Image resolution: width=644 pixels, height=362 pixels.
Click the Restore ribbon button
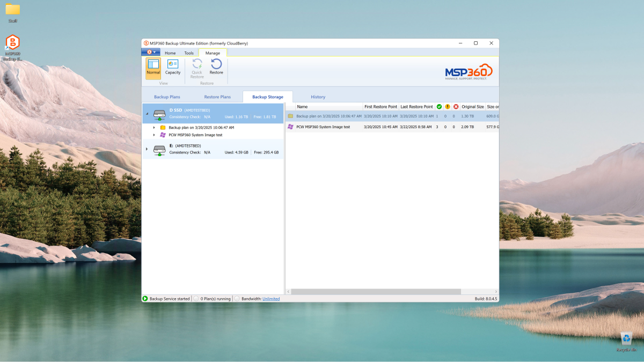click(216, 68)
